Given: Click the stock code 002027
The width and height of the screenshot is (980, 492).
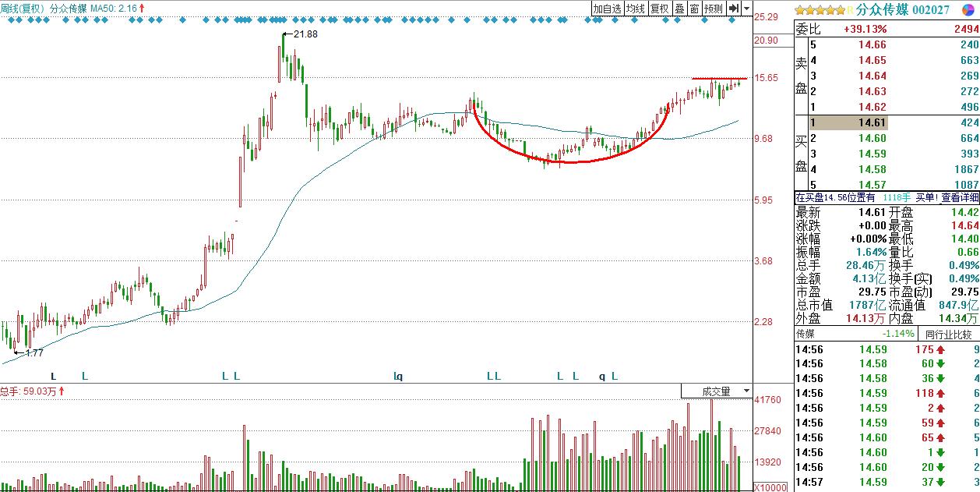Looking at the screenshot, I should click(x=930, y=9).
